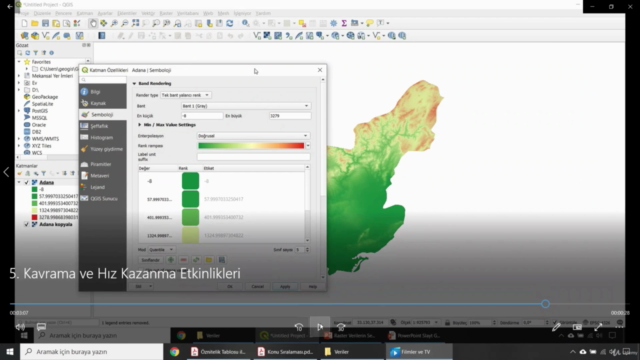The width and height of the screenshot is (640, 360).
Task: Click the video player captions icon
Action: 41,327
